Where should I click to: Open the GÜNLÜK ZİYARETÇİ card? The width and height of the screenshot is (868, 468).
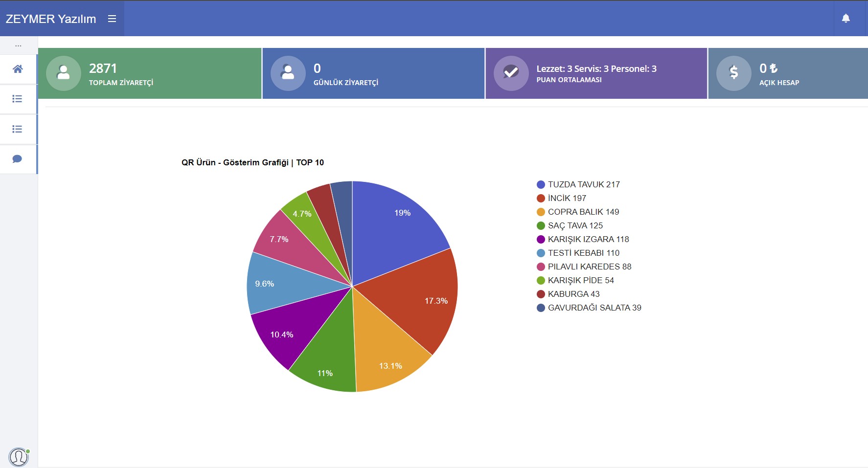(373, 73)
